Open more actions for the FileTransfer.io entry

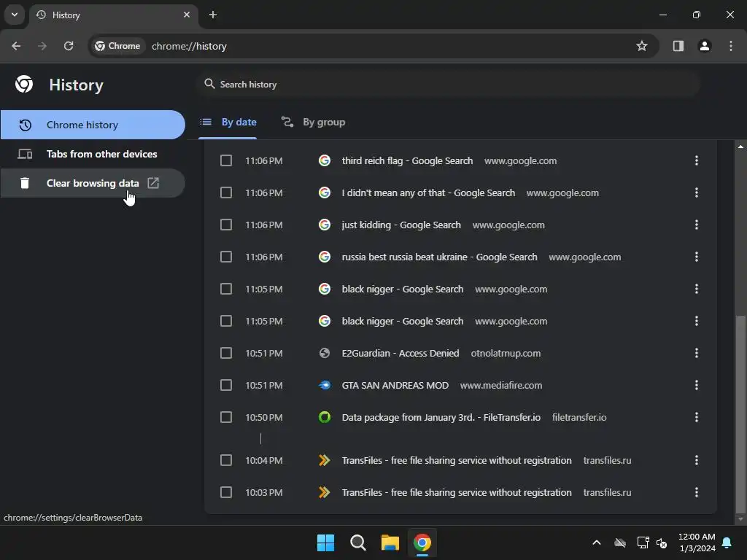(x=697, y=417)
